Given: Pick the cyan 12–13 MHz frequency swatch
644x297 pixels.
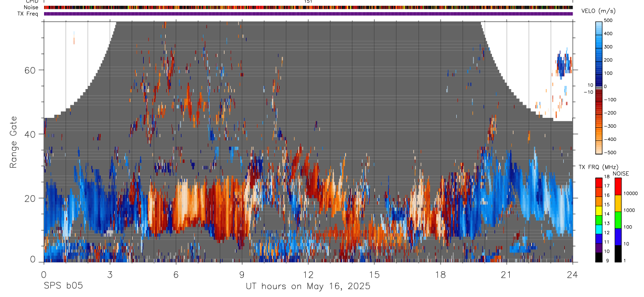Looking at the screenshot, I should coord(598,229).
